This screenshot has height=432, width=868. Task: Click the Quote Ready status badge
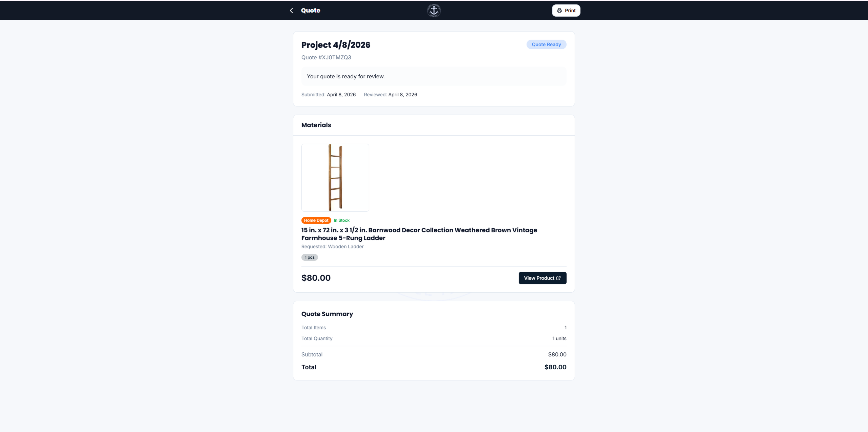[546, 44]
